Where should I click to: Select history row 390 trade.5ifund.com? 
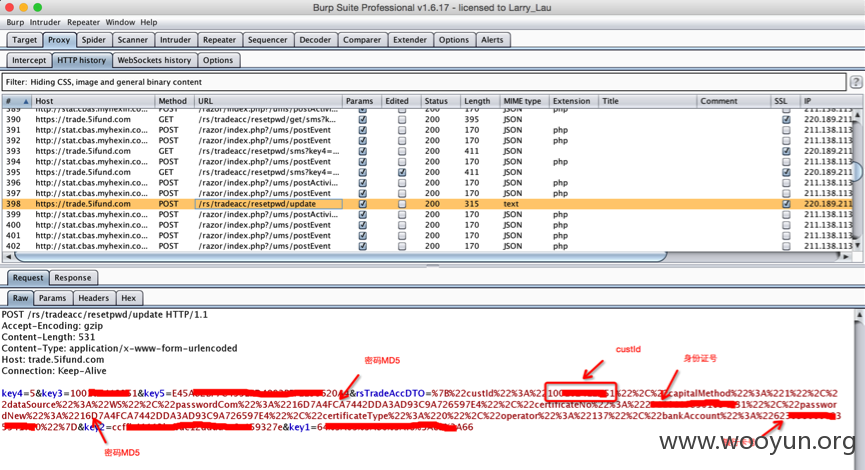[428, 120]
